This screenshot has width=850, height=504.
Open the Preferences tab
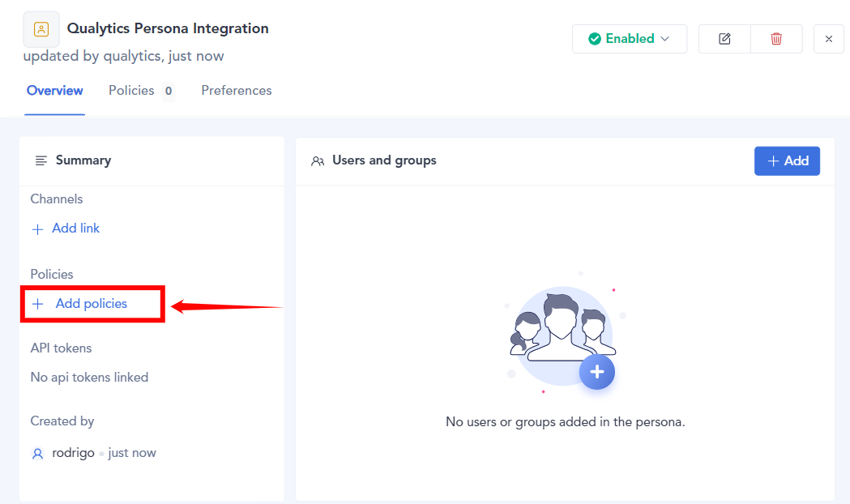237,91
